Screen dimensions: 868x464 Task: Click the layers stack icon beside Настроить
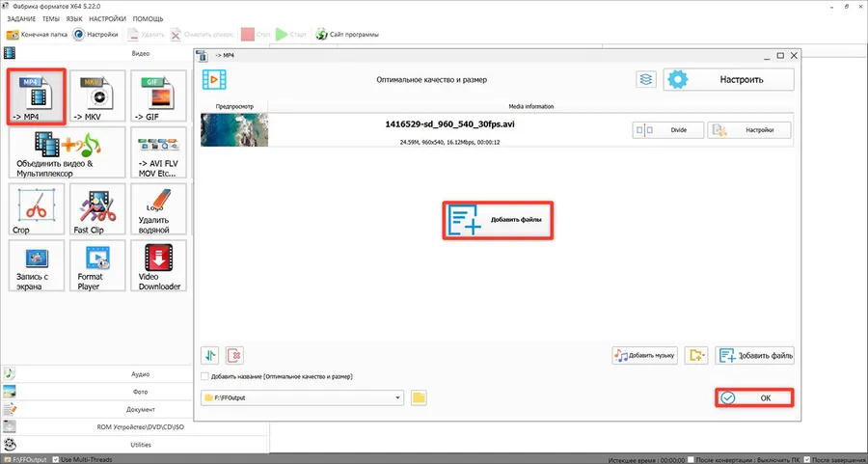pos(646,79)
